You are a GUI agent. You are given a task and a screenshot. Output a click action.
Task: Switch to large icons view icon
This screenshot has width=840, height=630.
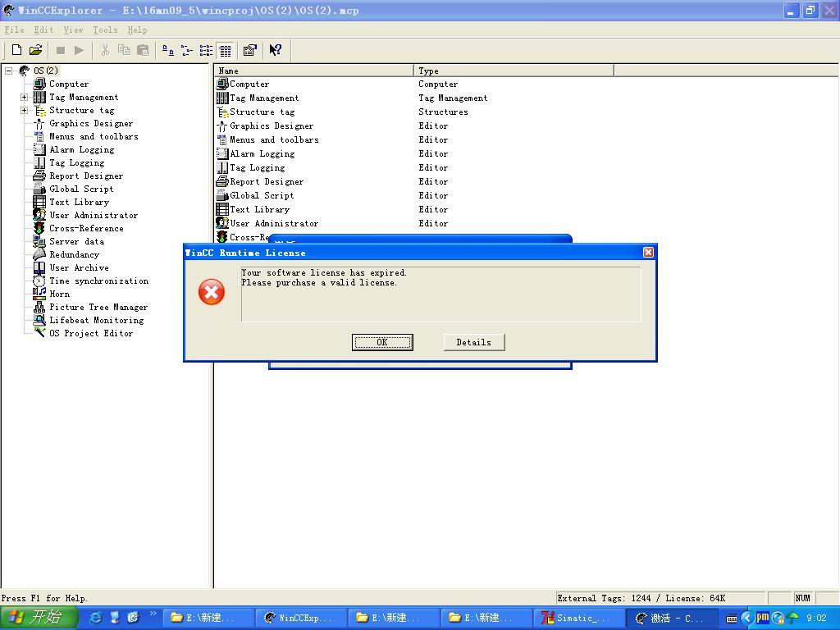click(x=168, y=50)
